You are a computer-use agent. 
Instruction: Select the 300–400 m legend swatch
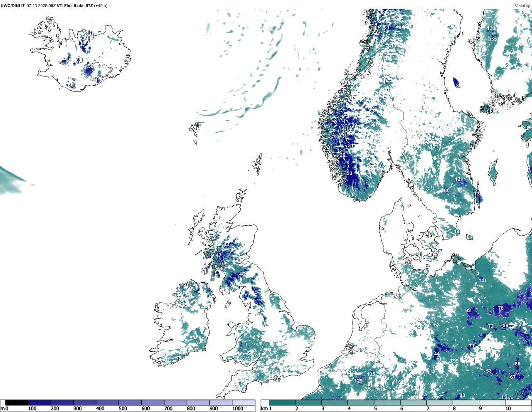click(x=85, y=402)
